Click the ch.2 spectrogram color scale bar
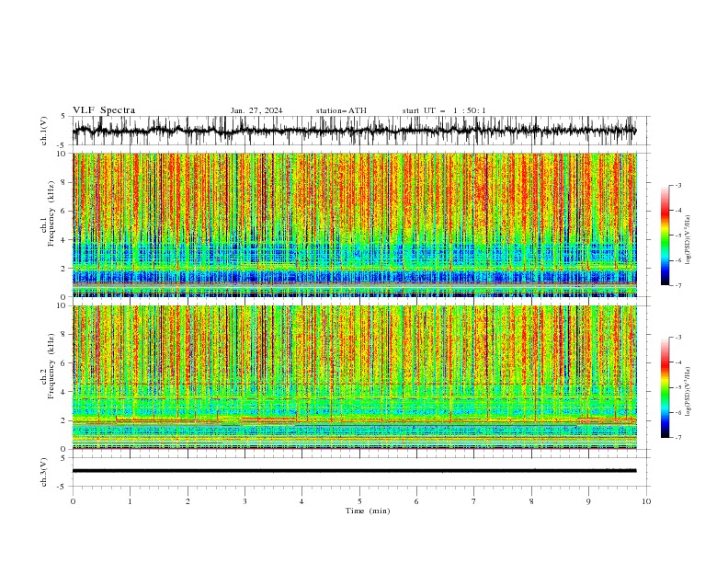The image size is (728, 563). tap(665, 387)
